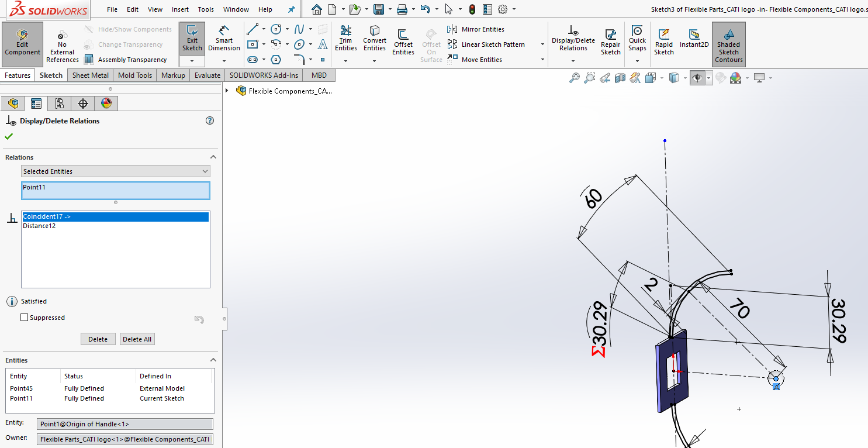Screen dimensions: 868x448
Task: Select the Smart Dimension tool
Action: (x=224, y=39)
